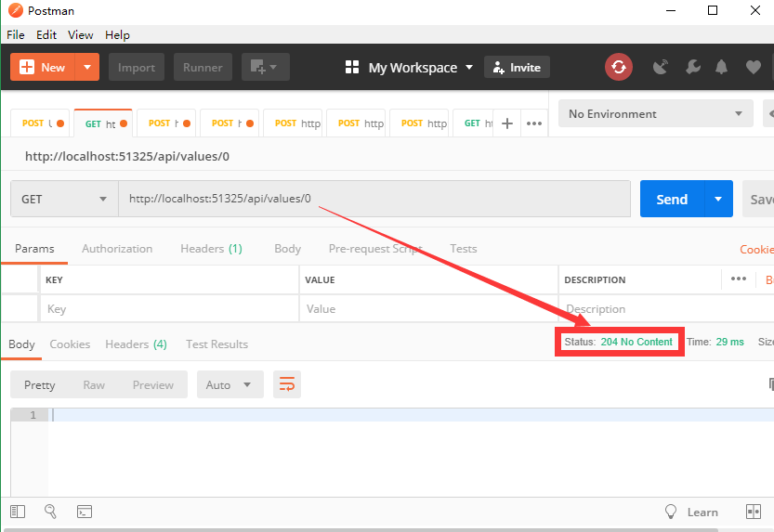
Task: Open params column options ellipsis
Action: [x=739, y=279]
